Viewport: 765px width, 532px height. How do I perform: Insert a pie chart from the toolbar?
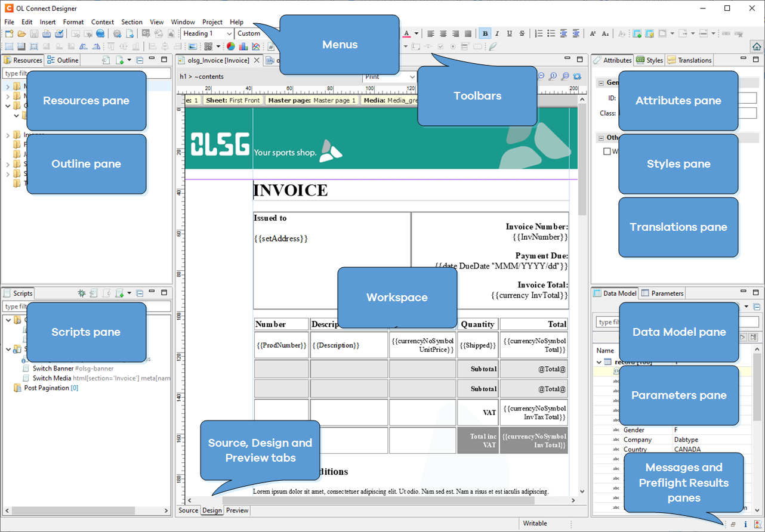[x=230, y=47]
